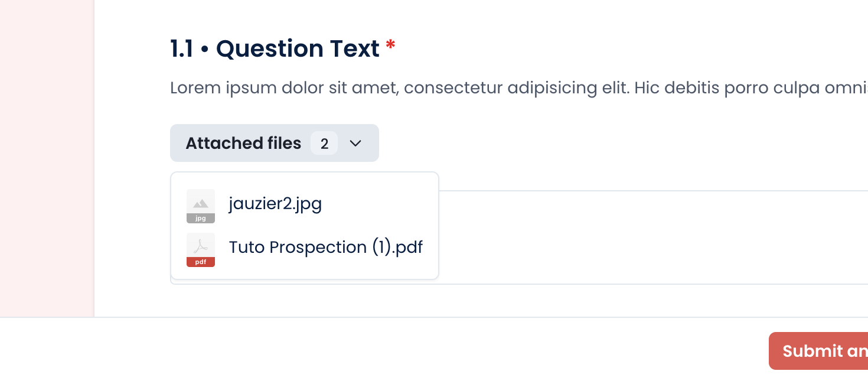The image size is (868, 384).
Task: Click the gray "jpg" extension tag
Action: click(x=201, y=218)
